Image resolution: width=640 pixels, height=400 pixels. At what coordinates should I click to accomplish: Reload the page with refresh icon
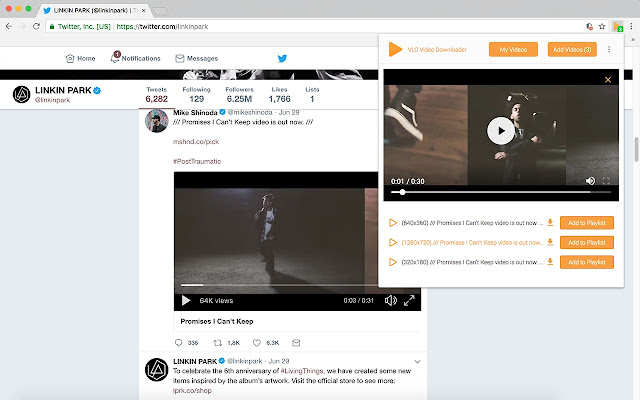[x=36, y=26]
